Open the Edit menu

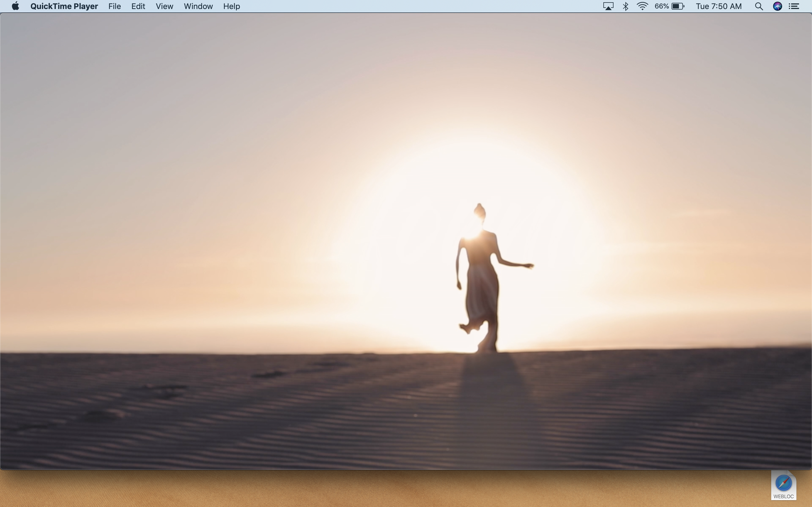point(138,6)
